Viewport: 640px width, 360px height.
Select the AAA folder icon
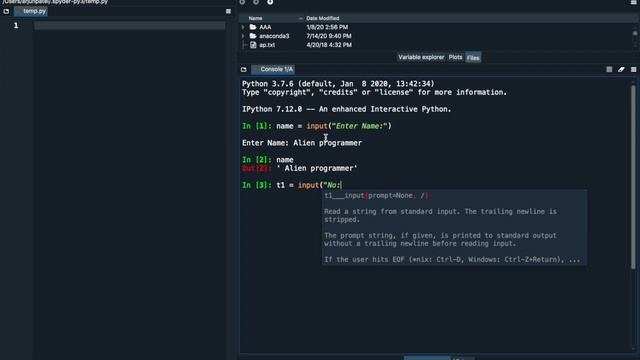(253, 27)
